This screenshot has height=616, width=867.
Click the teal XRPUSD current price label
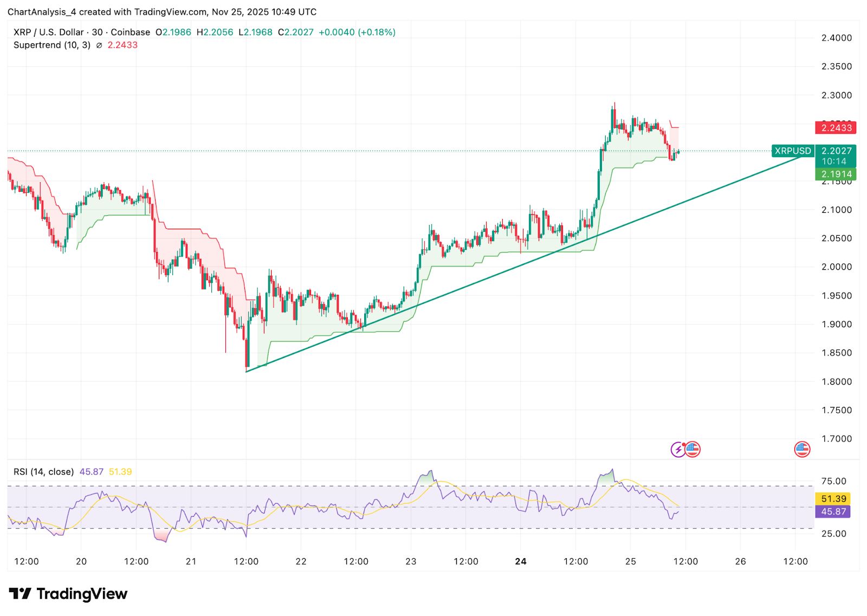click(x=792, y=151)
